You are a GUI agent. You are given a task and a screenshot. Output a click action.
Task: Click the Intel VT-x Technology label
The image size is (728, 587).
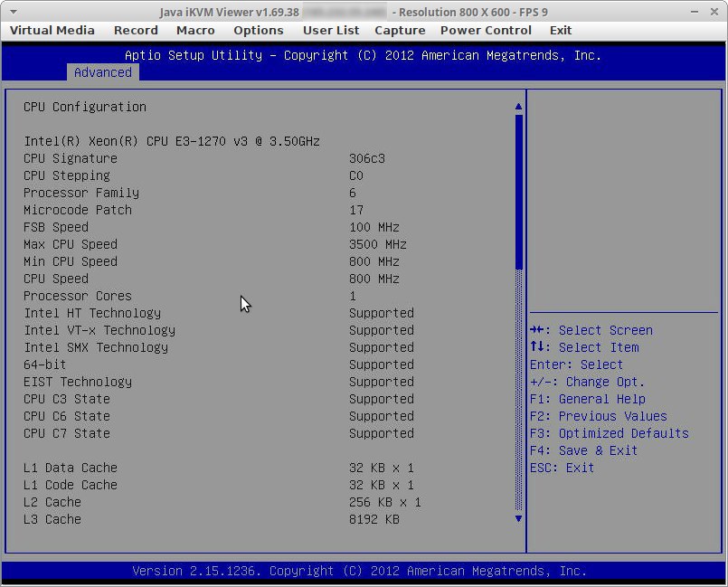[99, 330]
